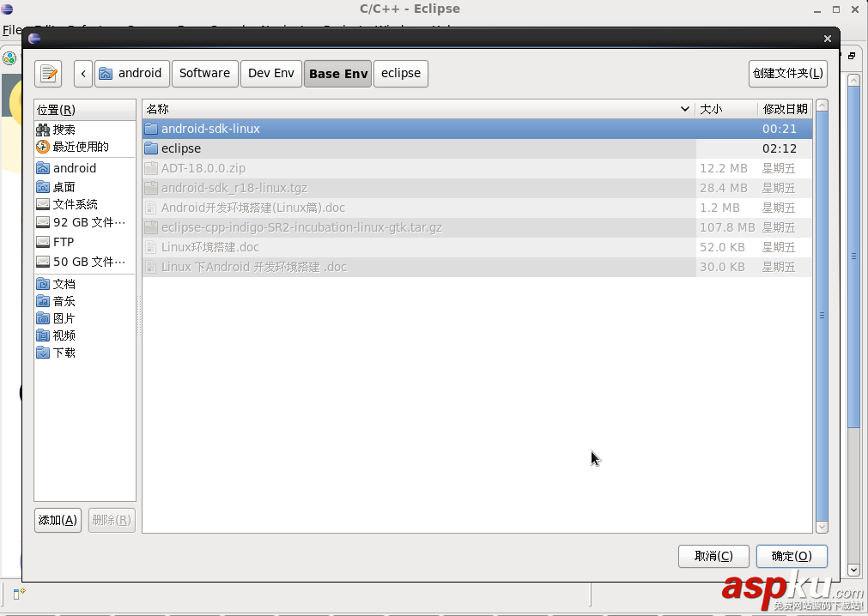This screenshot has width=868, height=616.
Task: Click the 搜索 binoculars icon
Action: click(x=43, y=130)
